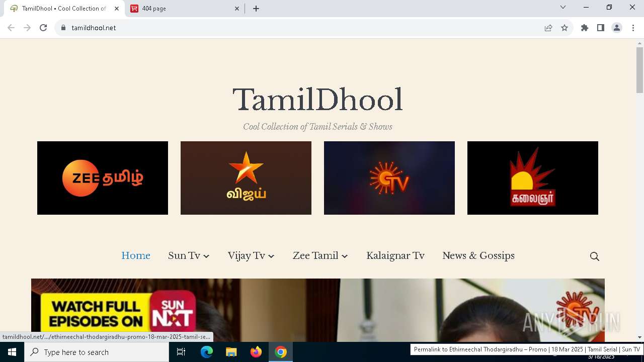The width and height of the screenshot is (644, 362).
Task: Click the browser forward arrow
Action: [27, 28]
